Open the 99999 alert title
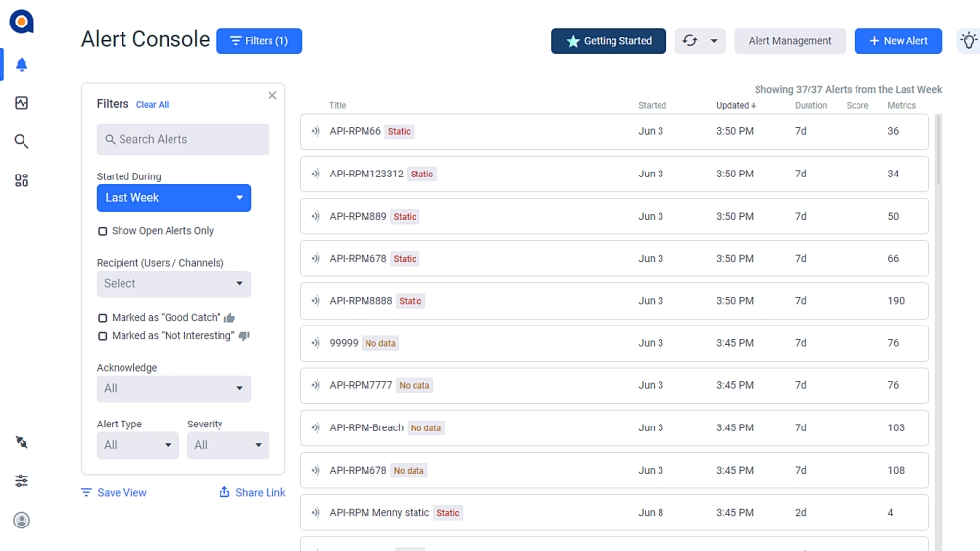Image resolution: width=980 pixels, height=551 pixels. click(x=344, y=343)
